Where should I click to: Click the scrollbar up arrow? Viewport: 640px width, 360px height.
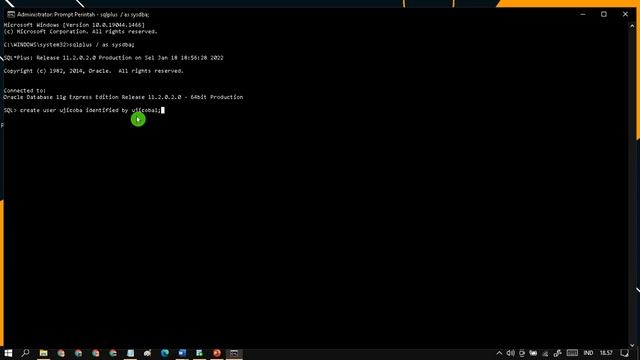tap(632, 25)
